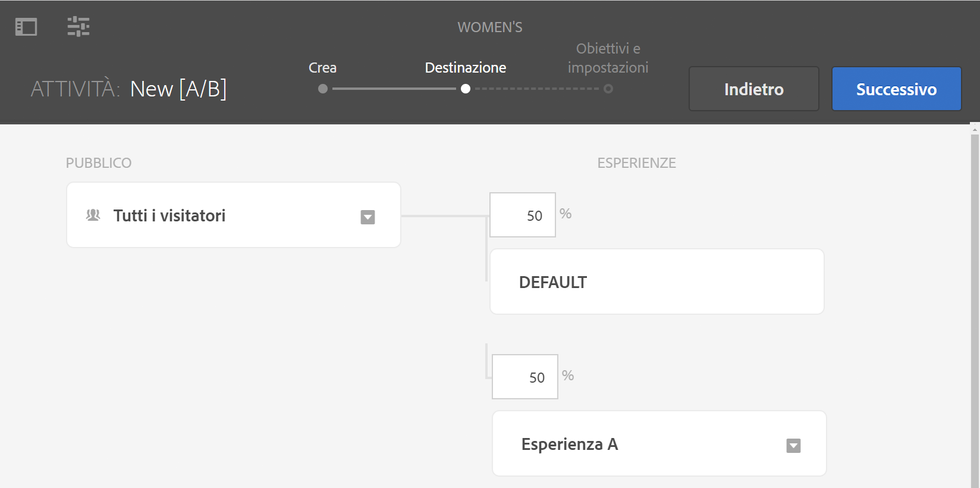Viewport: 980px width, 488px height.
Task: Select the DEFAULT experience card
Action: coord(657,282)
